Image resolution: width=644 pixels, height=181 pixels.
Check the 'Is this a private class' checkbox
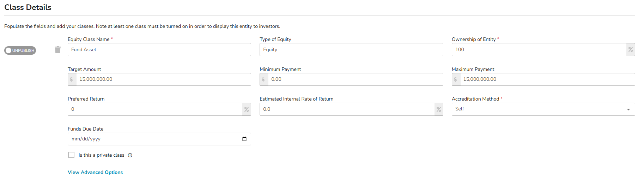click(x=71, y=155)
